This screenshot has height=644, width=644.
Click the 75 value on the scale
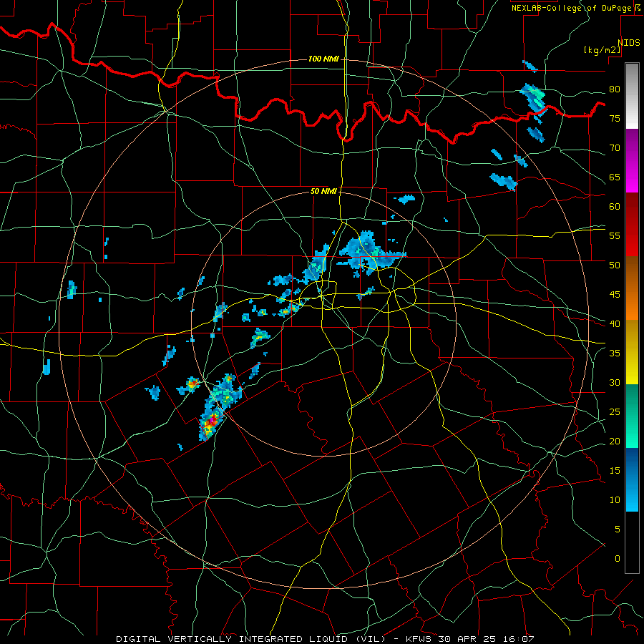[x=615, y=118]
